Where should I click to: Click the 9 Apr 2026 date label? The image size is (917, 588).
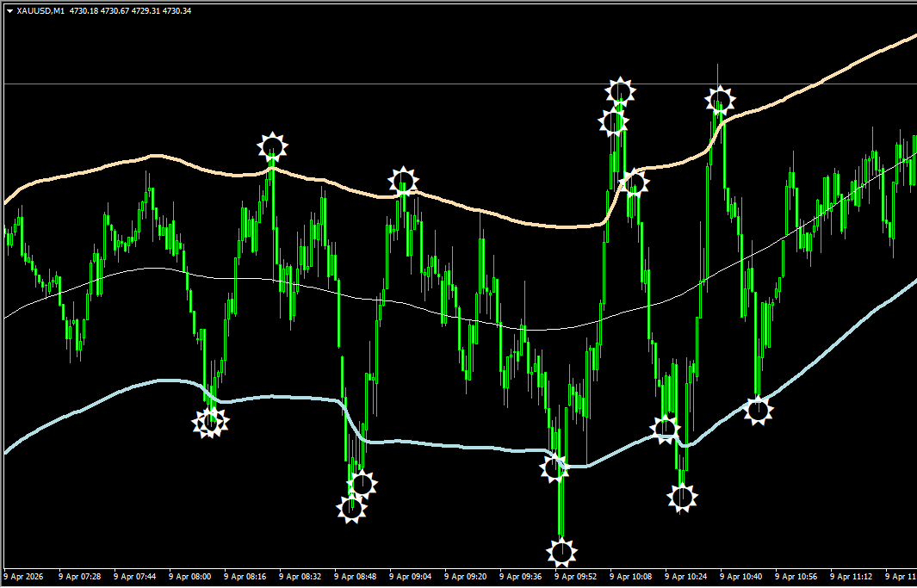pos(23,576)
